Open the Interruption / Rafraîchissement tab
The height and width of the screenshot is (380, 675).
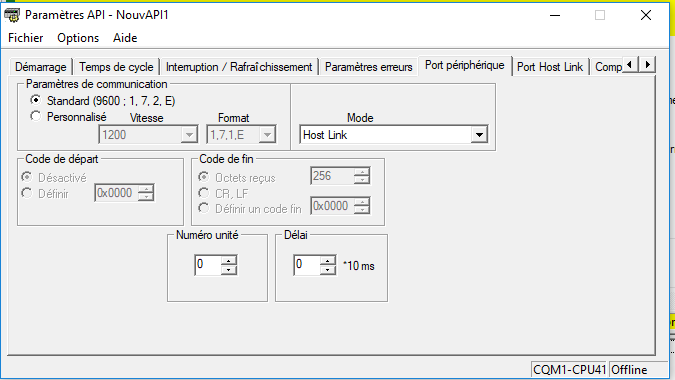[239, 67]
